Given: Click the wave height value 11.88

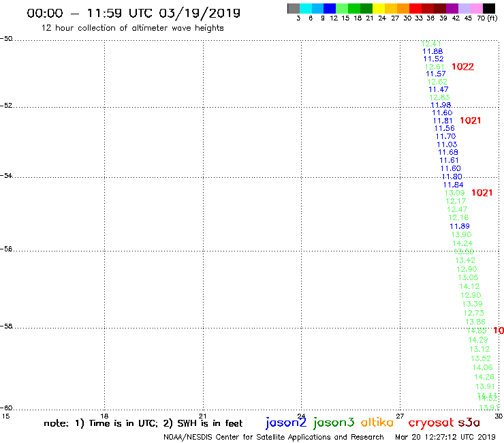Looking at the screenshot, I should pyautogui.click(x=432, y=52).
